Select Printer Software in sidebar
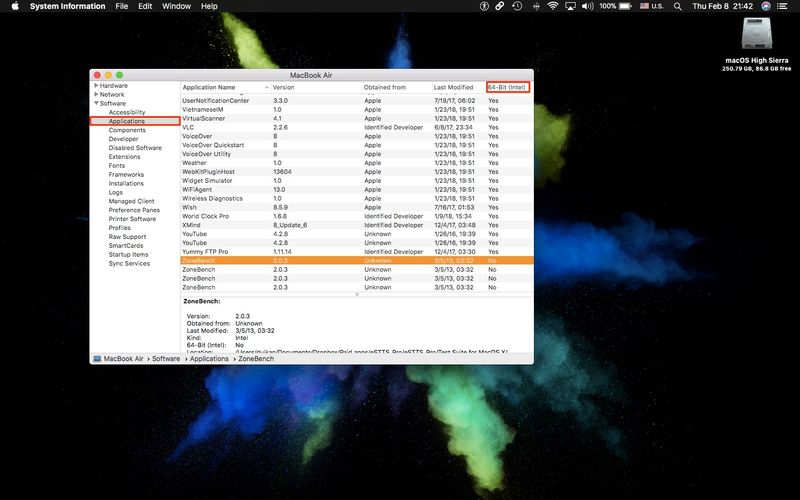This screenshot has width=800, height=500. pos(132,219)
